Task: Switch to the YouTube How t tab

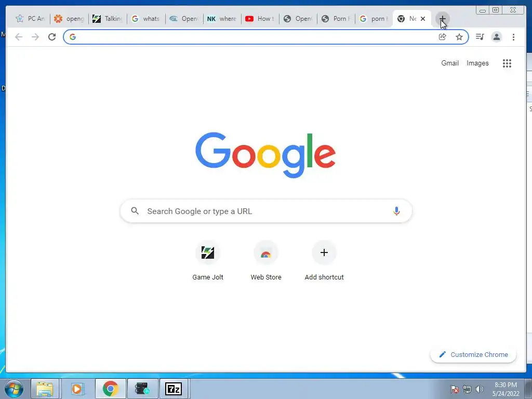Action: (x=260, y=19)
